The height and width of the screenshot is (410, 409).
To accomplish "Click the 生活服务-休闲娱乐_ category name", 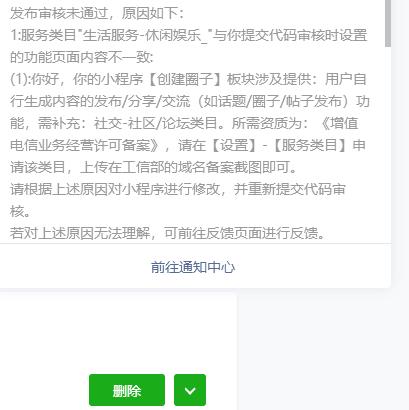I will coord(145,35).
